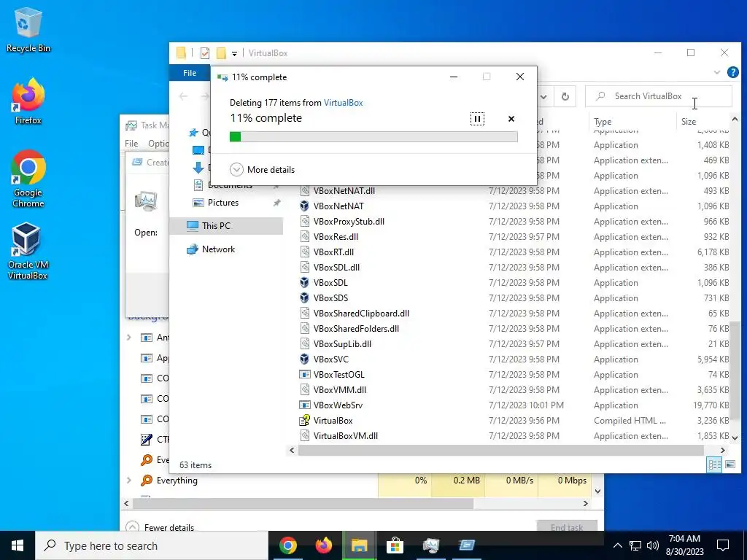The height and width of the screenshot is (560, 747).
Task: Open the Oracle VM VirtualBox desktop shortcut
Action: (x=28, y=251)
